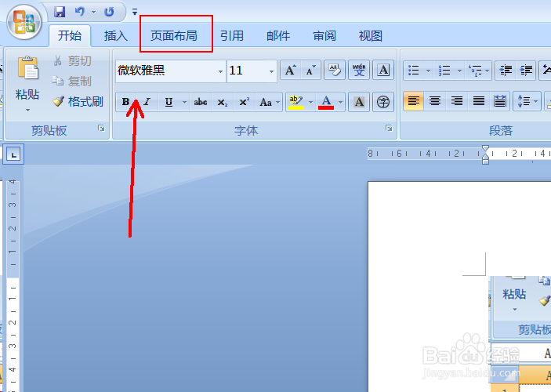551x392 pixels.
Task: Apply distributed alignment
Action: (499, 101)
